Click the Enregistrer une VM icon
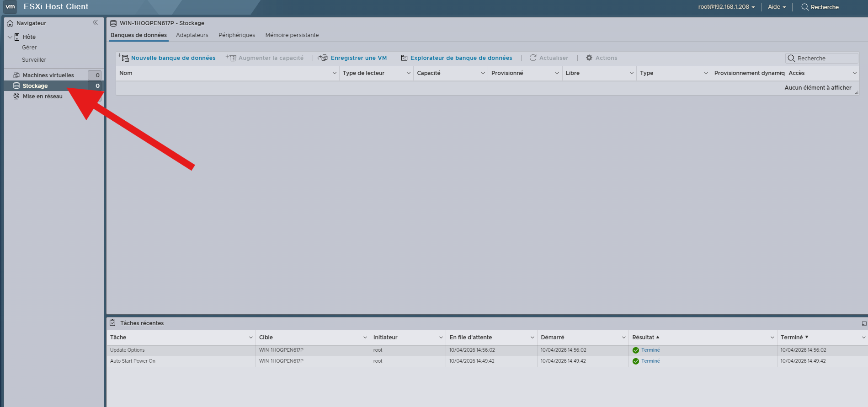 click(x=323, y=58)
